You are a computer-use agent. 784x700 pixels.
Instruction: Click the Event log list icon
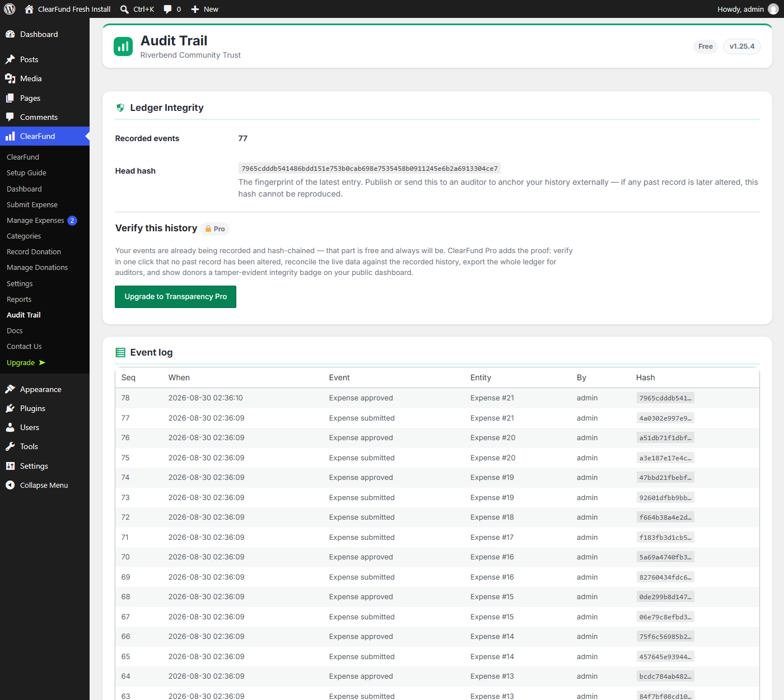point(120,352)
